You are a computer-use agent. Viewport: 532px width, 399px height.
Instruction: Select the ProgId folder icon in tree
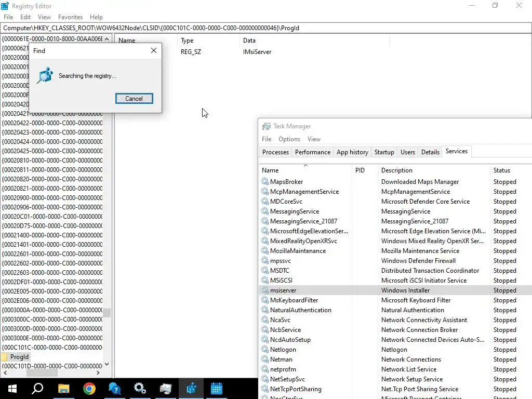[x=5, y=357]
